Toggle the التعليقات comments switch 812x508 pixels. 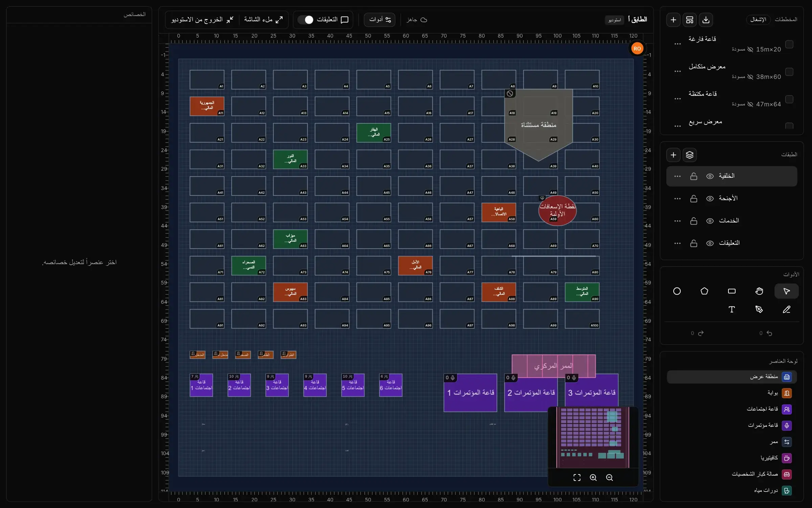pos(306,20)
